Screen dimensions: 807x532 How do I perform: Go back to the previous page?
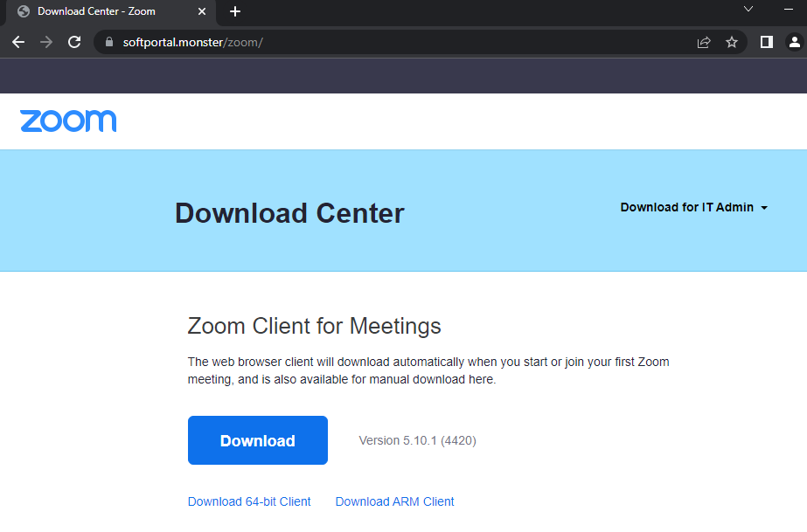pyautogui.click(x=18, y=42)
